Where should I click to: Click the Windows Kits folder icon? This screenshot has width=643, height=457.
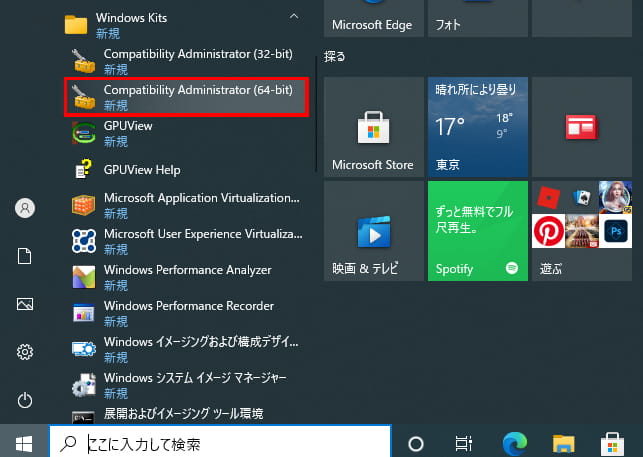click(76, 25)
